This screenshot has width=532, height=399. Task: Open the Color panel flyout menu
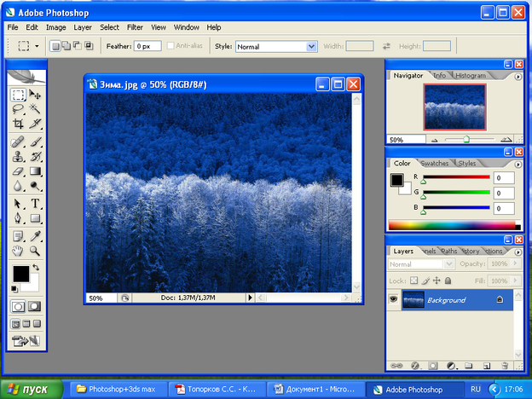[518, 165]
